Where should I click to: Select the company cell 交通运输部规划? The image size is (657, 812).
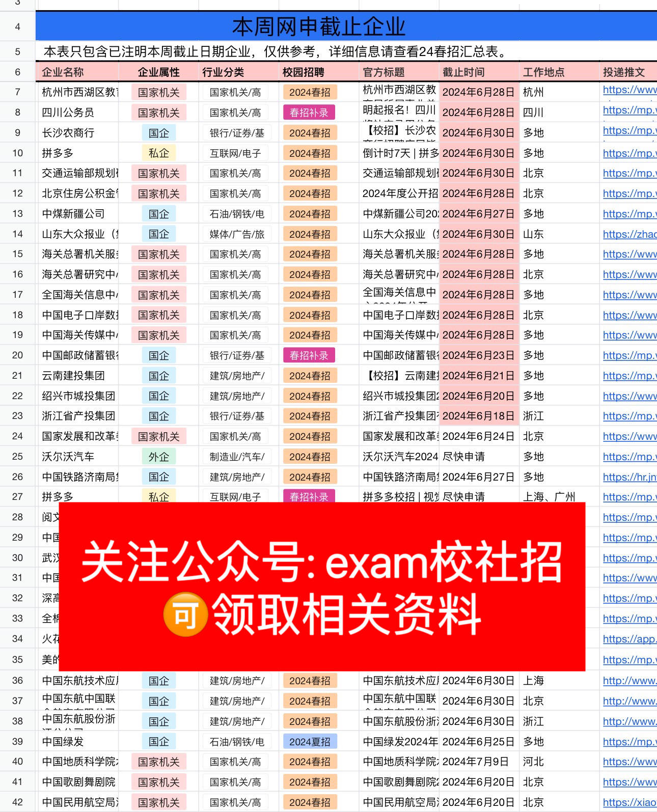pos(77,173)
